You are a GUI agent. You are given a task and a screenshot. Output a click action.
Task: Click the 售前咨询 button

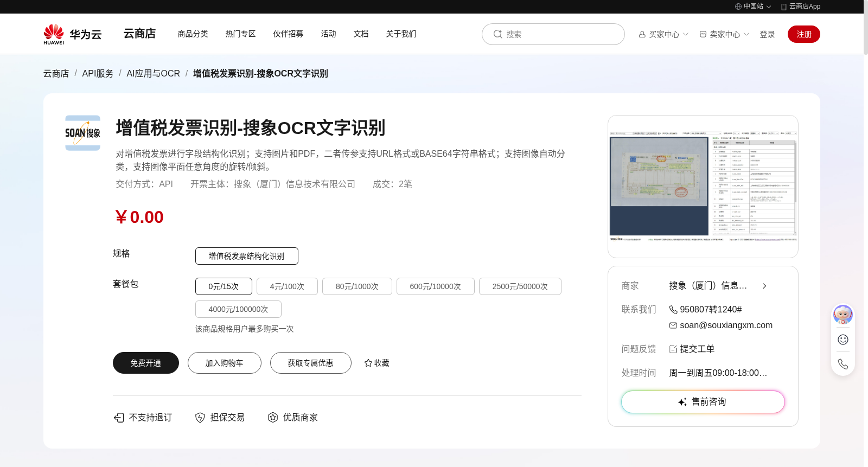click(x=703, y=402)
